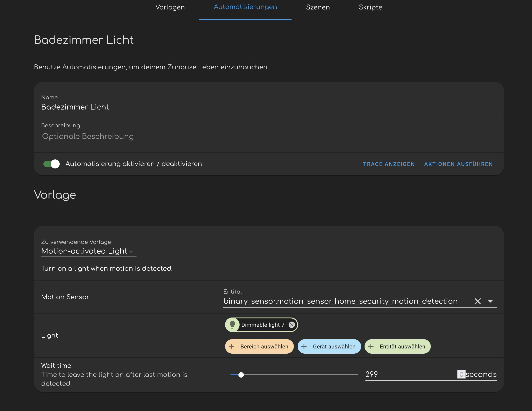Click AKTIONEN AUSFÜHREN button

click(458, 164)
